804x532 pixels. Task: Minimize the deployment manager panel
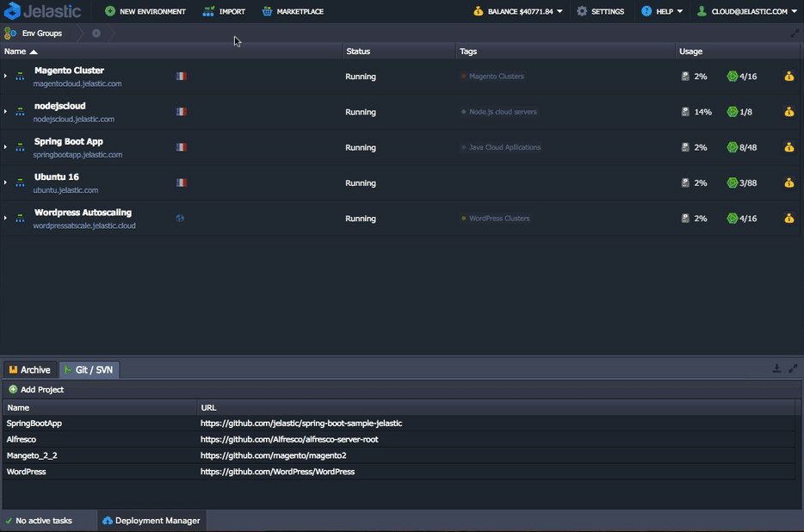coord(776,368)
